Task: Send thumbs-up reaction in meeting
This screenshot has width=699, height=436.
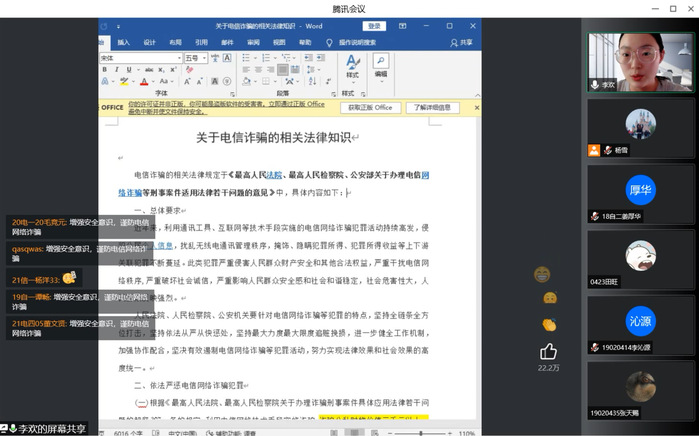Action: (x=548, y=351)
